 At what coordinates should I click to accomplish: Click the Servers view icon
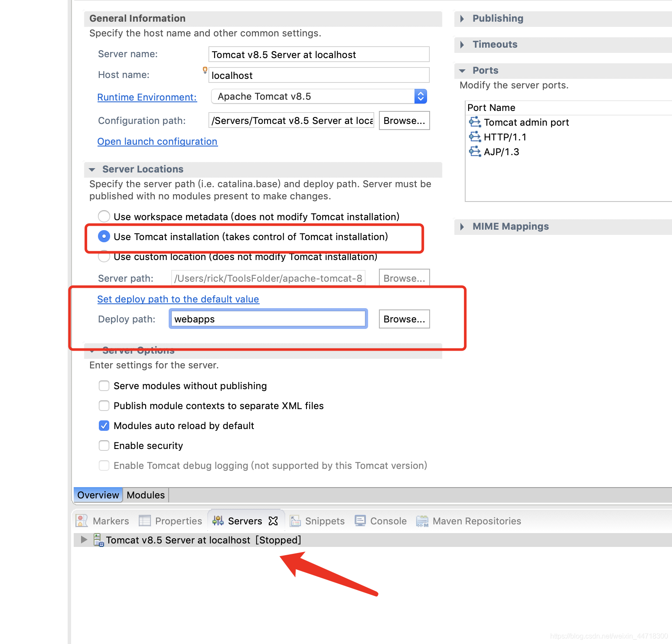coord(218,520)
